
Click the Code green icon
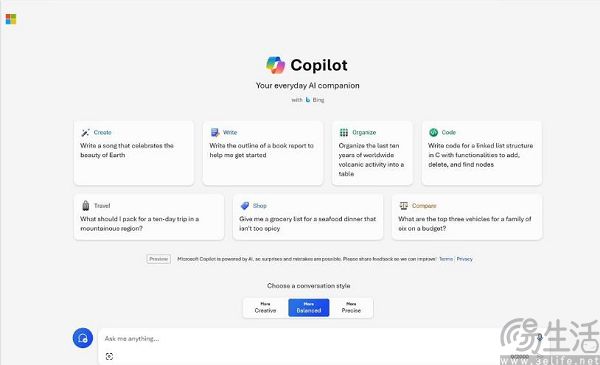(433, 132)
